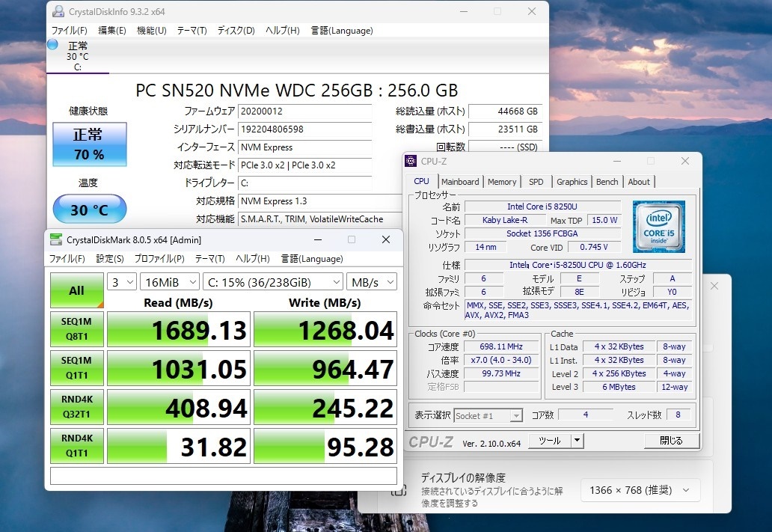Screen dimensions: 772x532
Task: Click the empty comment box in CrystalDiskMark
Action: click(224, 476)
